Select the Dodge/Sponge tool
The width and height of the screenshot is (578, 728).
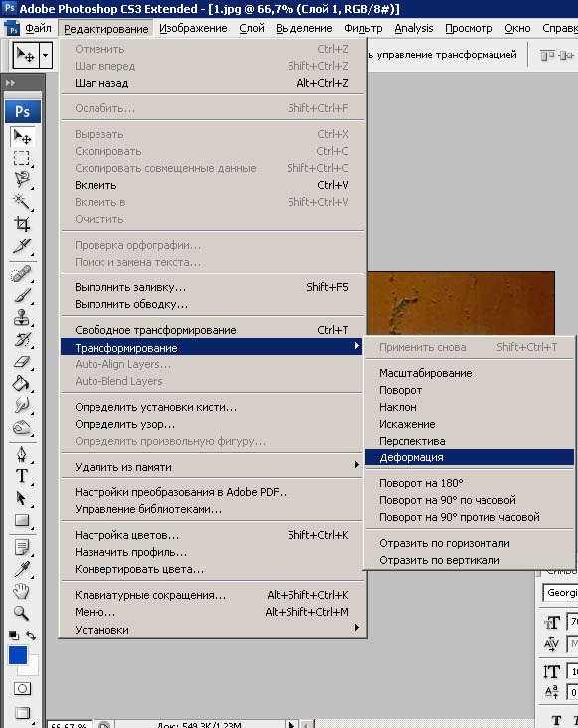pos(22,427)
